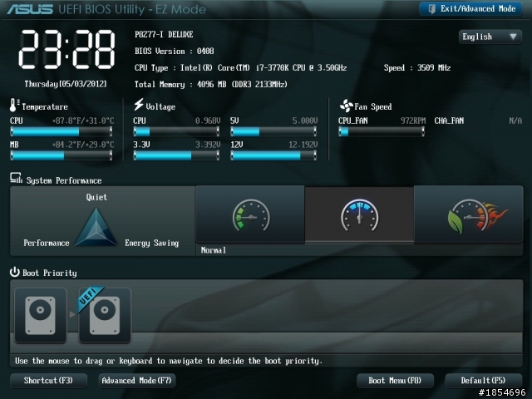Image resolution: width=532 pixels, height=399 pixels.
Task: Click the 972RPM fan value
Action: tap(413, 121)
